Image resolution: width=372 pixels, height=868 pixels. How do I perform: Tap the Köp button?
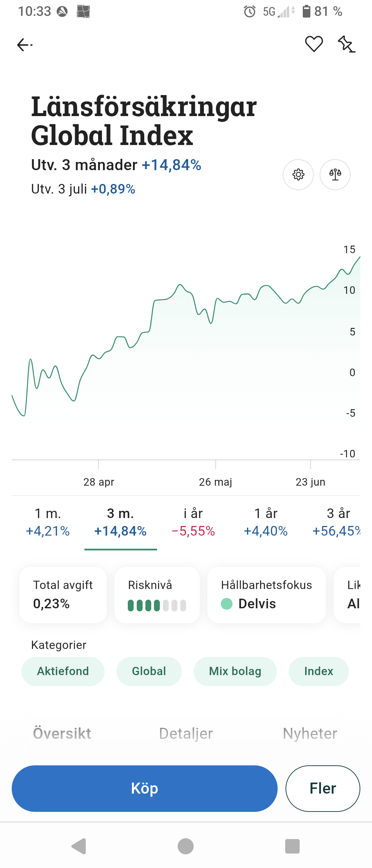tap(145, 788)
